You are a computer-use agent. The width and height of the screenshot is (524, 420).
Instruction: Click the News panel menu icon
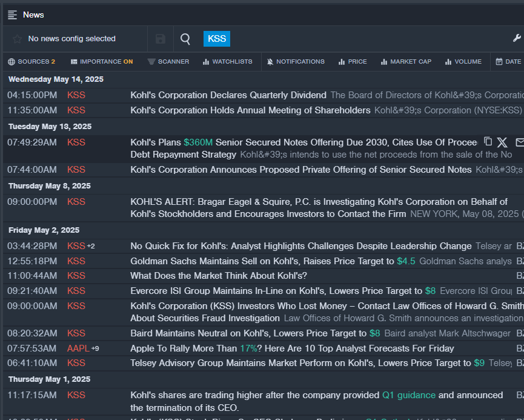[12, 15]
